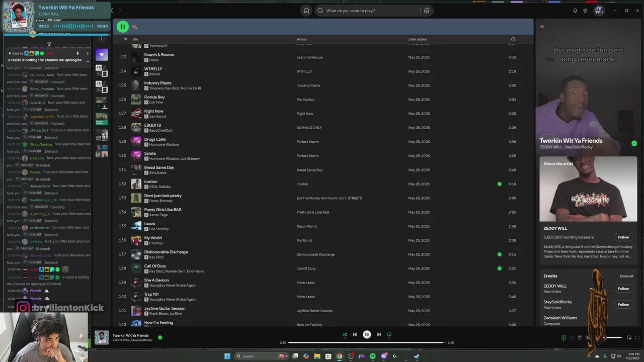The image size is (644, 362).
Task: Pause the playlist with the green button
Action: pos(123,27)
